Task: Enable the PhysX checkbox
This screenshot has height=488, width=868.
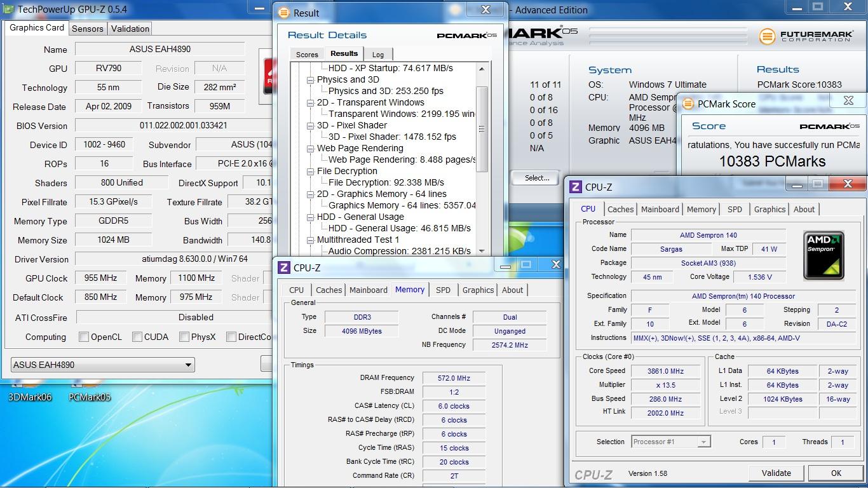Action: 184,337
